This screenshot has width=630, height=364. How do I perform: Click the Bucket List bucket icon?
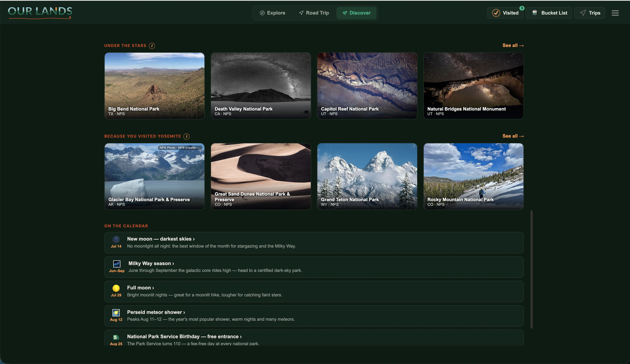coord(535,13)
